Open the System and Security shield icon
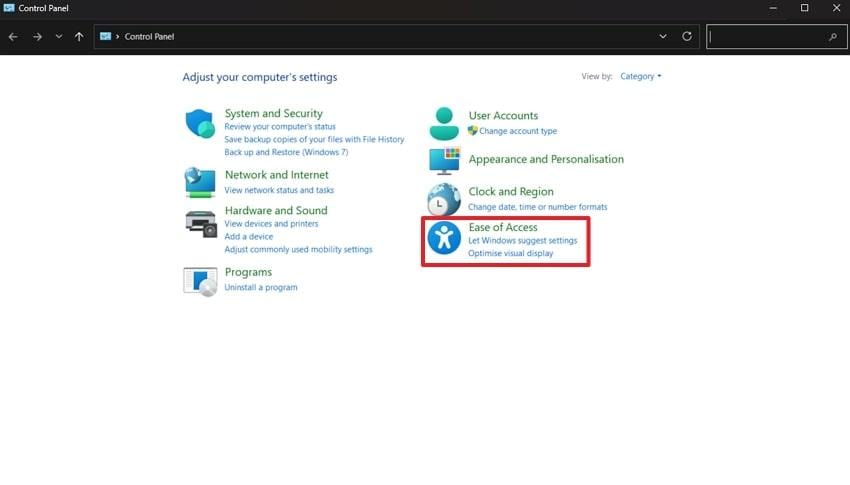 (x=200, y=124)
